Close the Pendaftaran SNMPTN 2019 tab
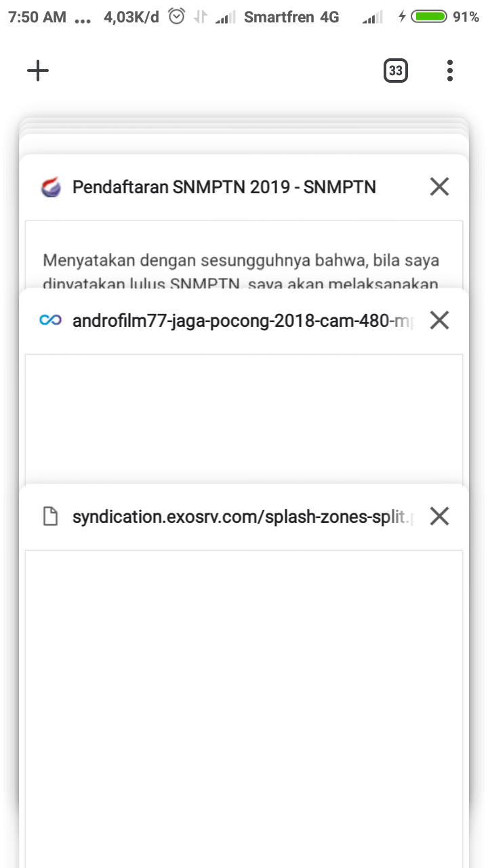This screenshot has height=868, width=488. pos(440,186)
